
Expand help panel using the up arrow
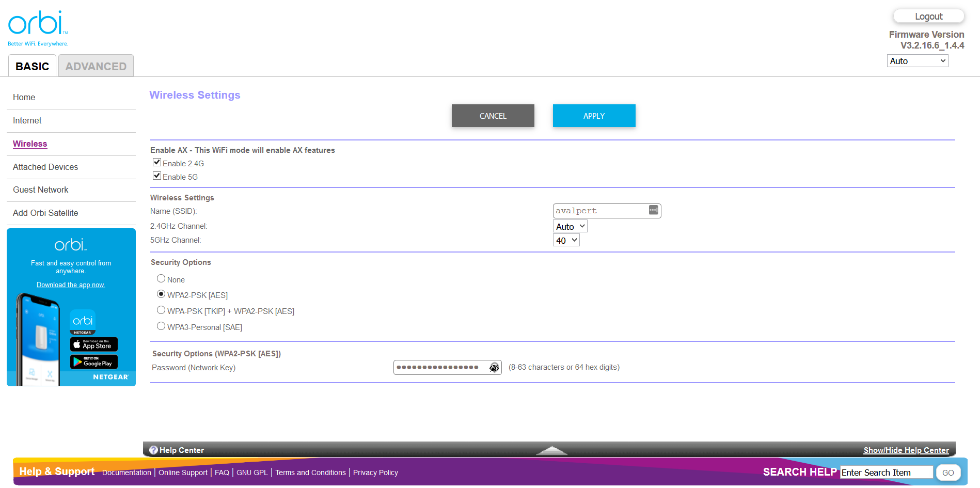point(551,450)
